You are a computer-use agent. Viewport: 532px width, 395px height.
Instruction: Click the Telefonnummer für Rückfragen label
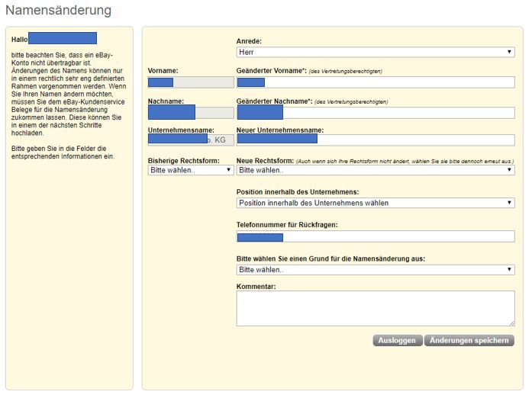click(x=287, y=225)
